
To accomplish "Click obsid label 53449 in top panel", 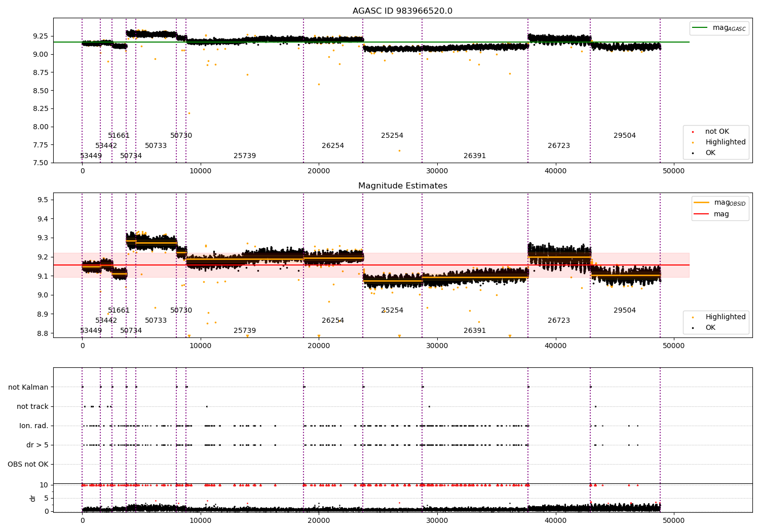I will click(x=91, y=156).
